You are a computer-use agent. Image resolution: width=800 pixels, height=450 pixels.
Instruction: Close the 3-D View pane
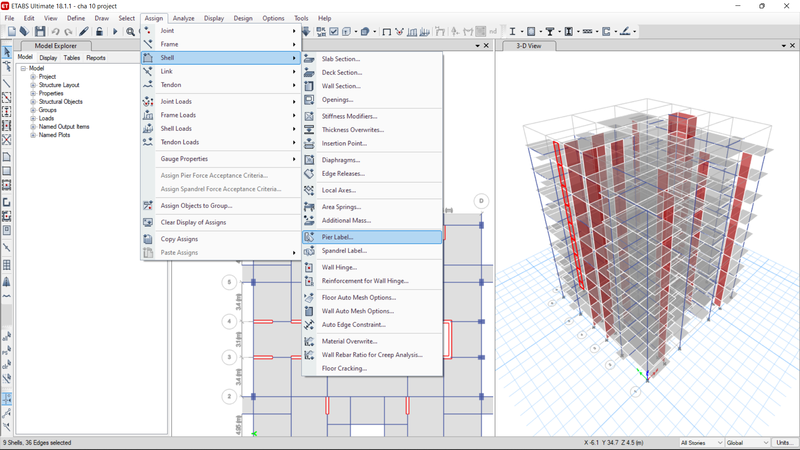coord(792,45)
